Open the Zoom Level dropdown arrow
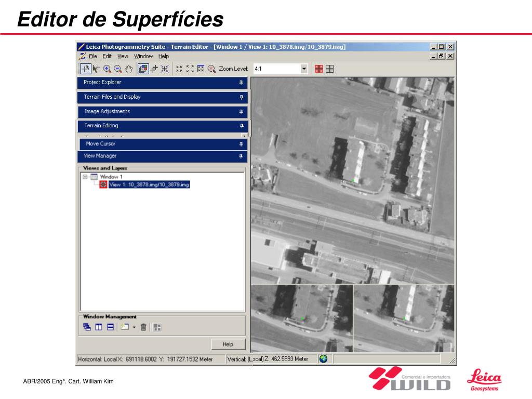Screen dimensions: 532x399 pyautogui.click(x=304, y=69)
